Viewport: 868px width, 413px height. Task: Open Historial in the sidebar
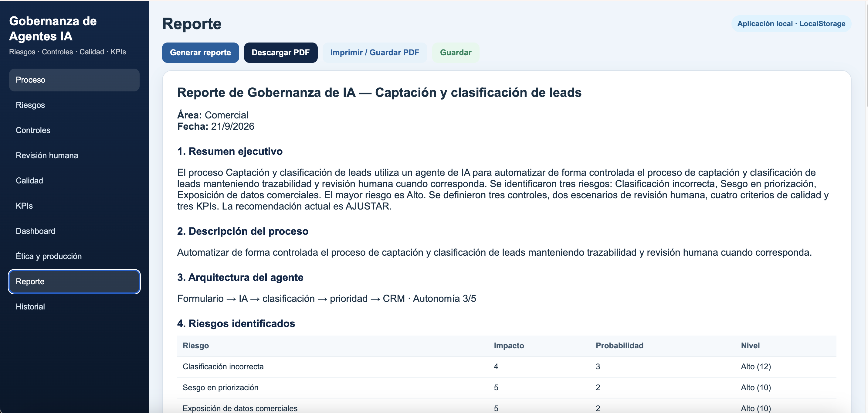point(74,307)
